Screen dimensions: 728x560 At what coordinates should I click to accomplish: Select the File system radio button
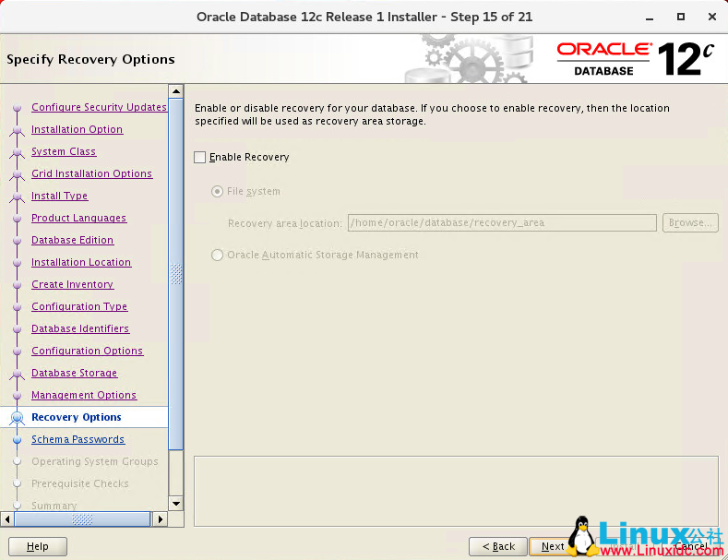click(x=217, y=191)
